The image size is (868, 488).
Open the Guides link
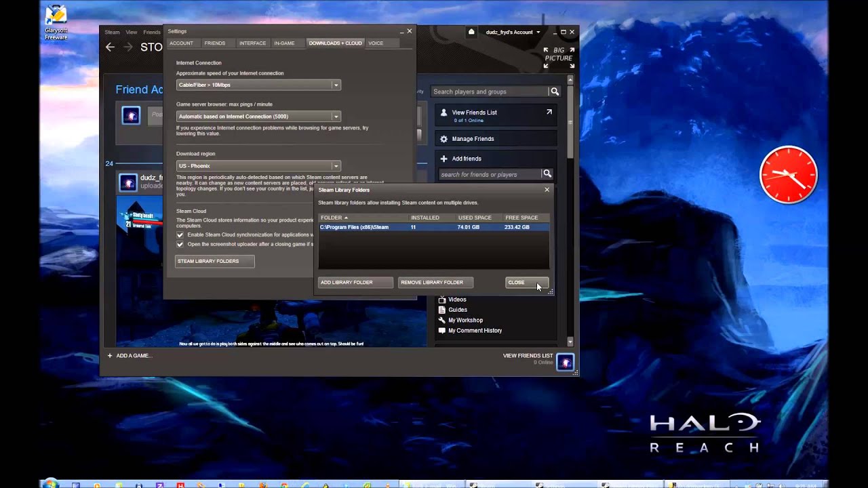(458, 310)
